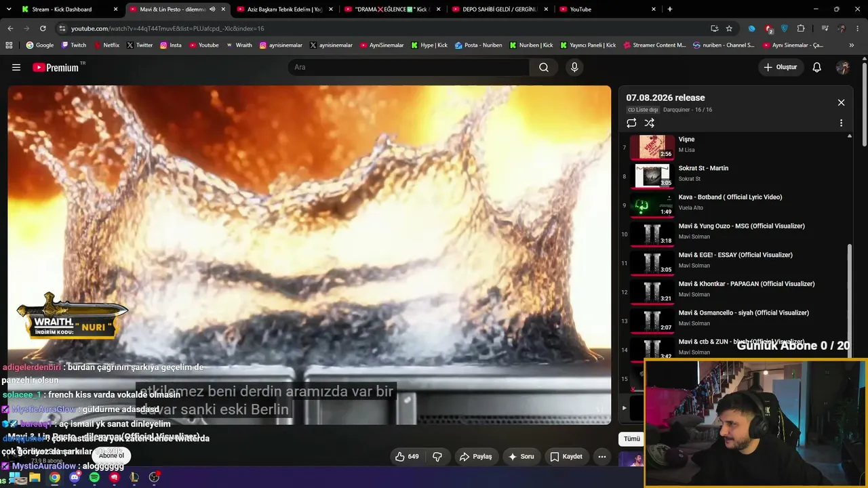This screenshot has width=868, height=488.
Task: Click the Oluştur create button
Action: coord(780,67)
